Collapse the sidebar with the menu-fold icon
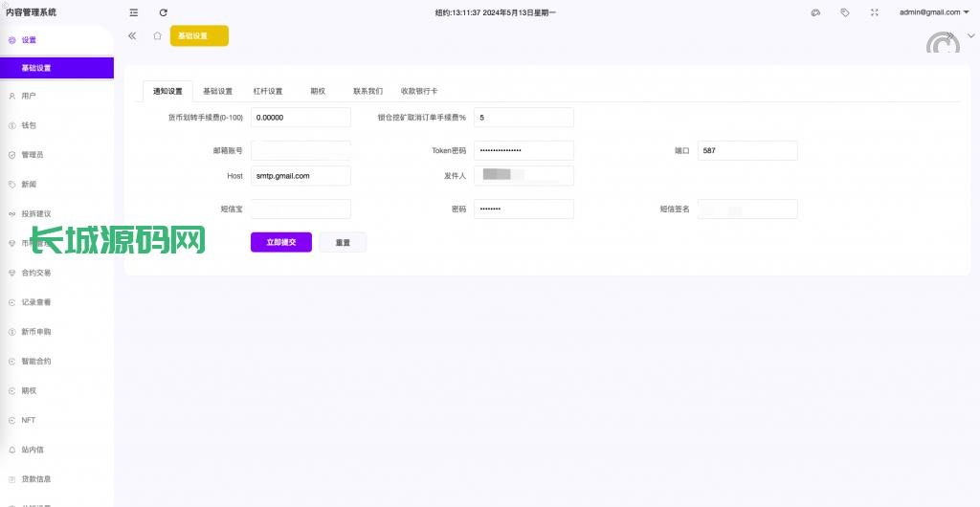Screen dimensions: 980x507 134,12
